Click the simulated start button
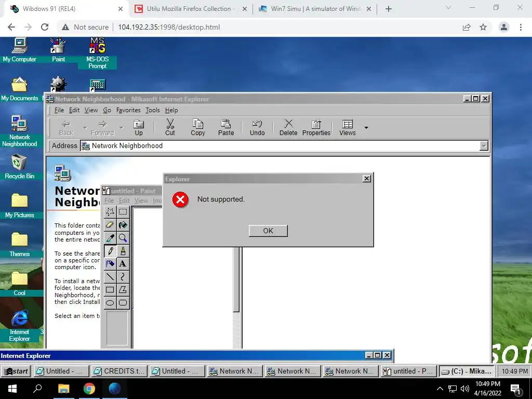Screen dimensions: 532x399 pyautogui.click(x=16, y=371)
